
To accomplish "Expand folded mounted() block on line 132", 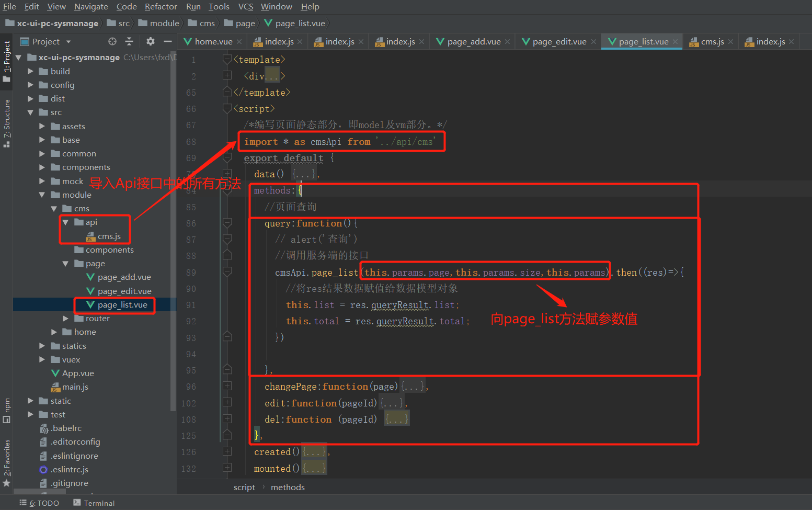I will (227, 468).
